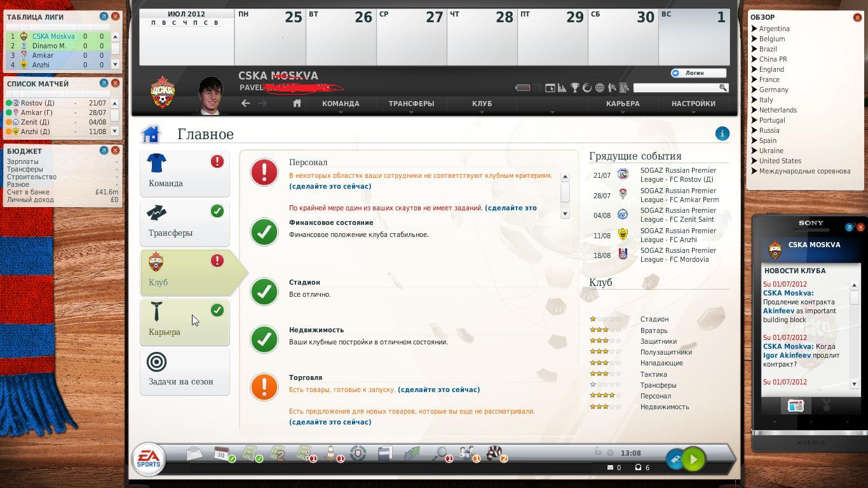Open the trophy competitions icon
The image size is (868, 488).
click(x=574, y=88)
